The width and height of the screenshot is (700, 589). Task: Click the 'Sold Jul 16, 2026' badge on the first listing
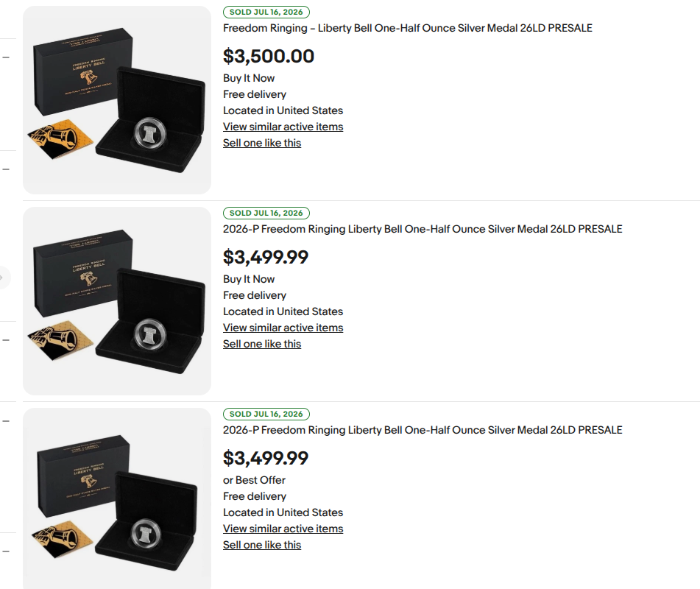266,12
